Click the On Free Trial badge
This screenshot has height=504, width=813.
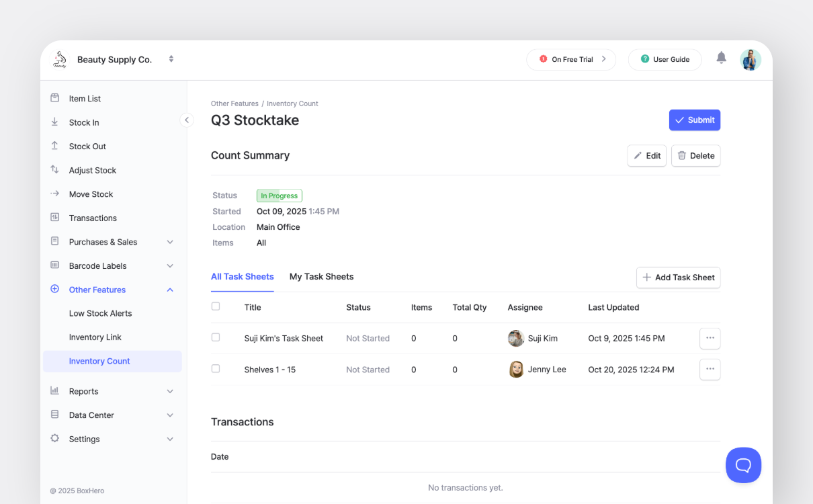pyautogui.click(x=571, y=59)
